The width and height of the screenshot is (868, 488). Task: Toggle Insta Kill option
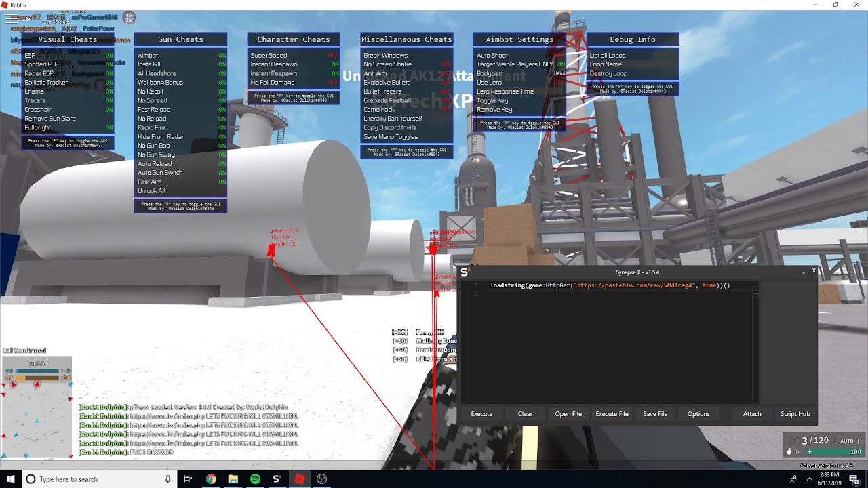point(181,64)
